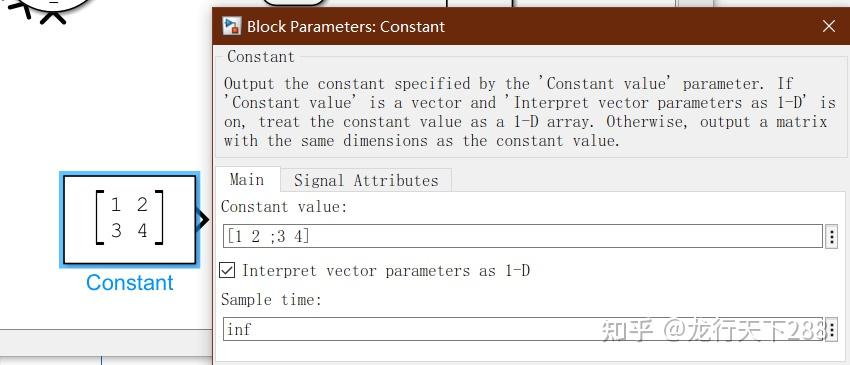Click the 'Constant value:' label text

pos(285,207)
